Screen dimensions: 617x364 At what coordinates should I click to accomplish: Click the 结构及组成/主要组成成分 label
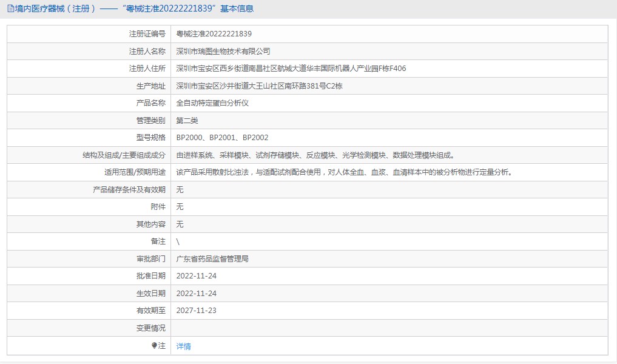coord(124,155)
